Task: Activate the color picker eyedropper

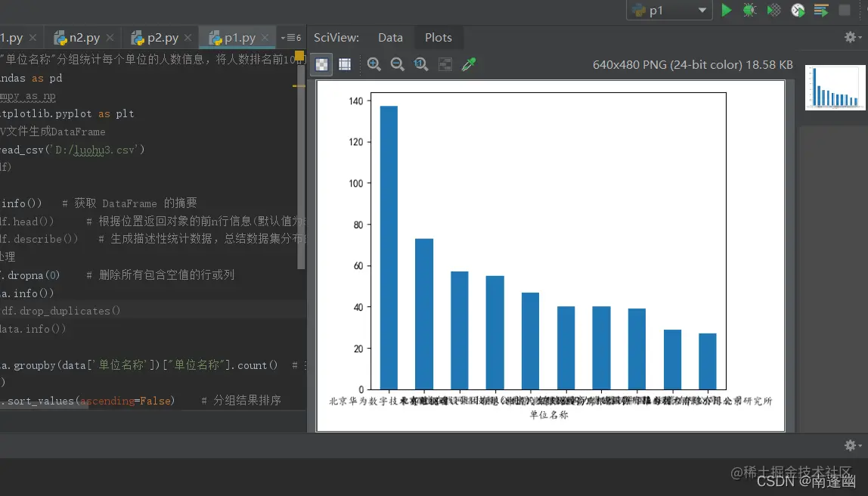Action: tap(469, 64)
